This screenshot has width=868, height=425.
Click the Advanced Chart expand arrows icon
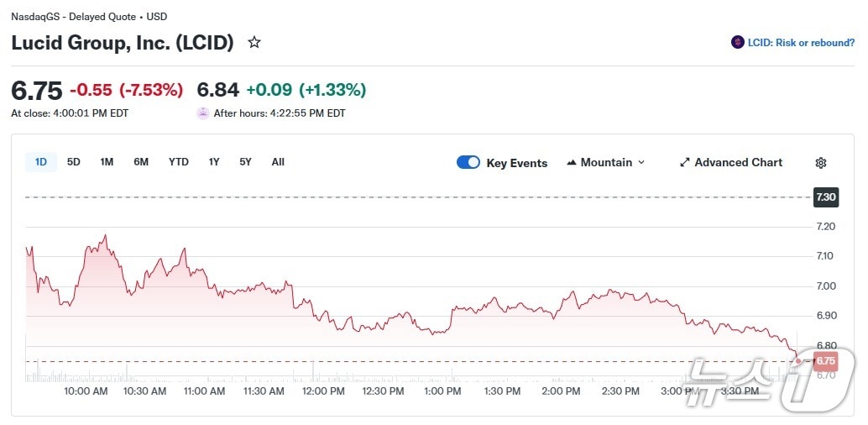pyautogui.click(x=684, y=163)
